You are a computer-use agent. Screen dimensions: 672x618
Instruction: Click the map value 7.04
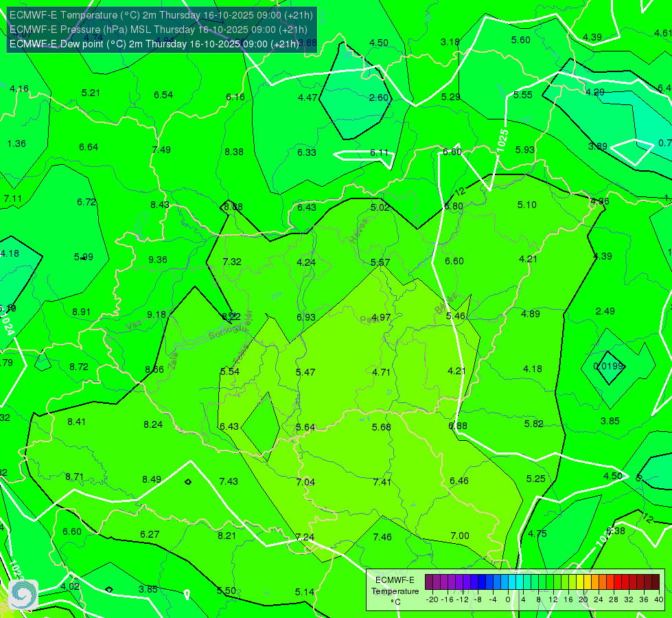305,483
